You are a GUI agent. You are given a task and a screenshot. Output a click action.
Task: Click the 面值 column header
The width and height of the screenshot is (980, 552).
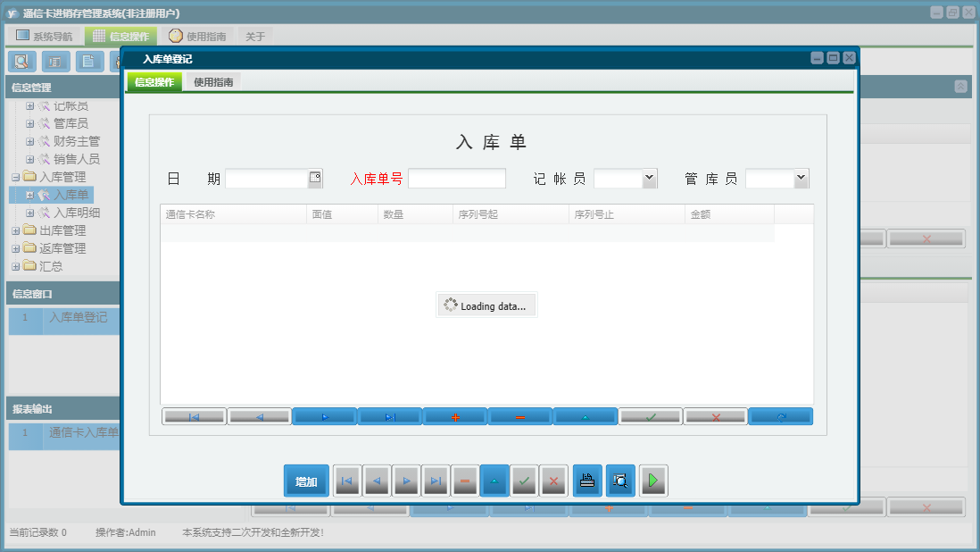pyautogui.click(x=342, y=214)
